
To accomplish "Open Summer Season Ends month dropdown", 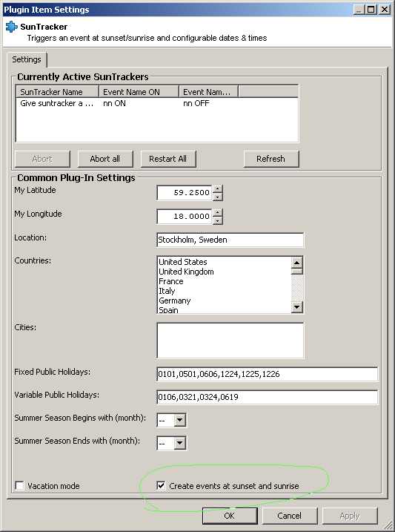I will (x=179, y=443).
